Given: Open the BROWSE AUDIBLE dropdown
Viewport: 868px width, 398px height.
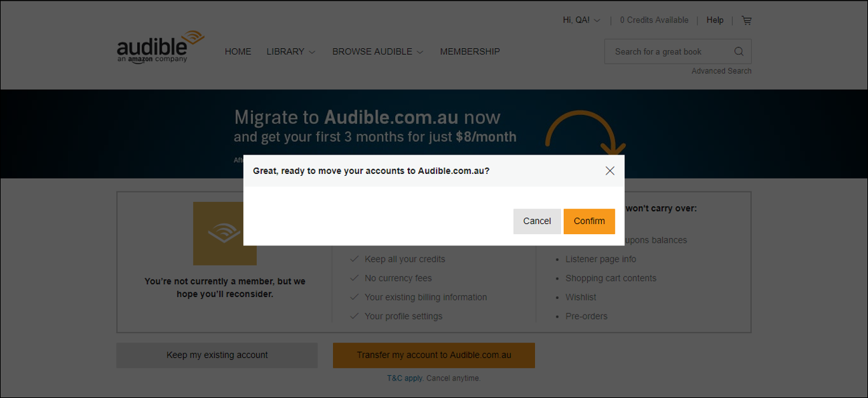Looking at the screenshot, I should click(x=376, y=51).
